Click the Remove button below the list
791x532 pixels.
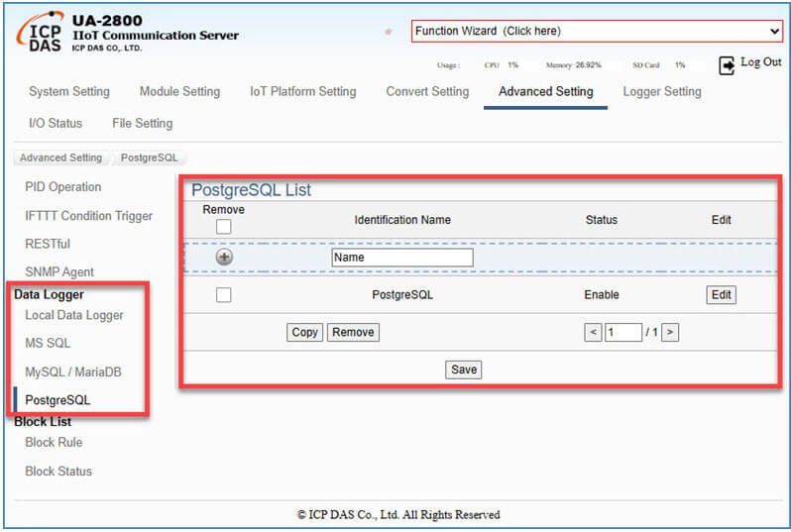pos(353,332)
